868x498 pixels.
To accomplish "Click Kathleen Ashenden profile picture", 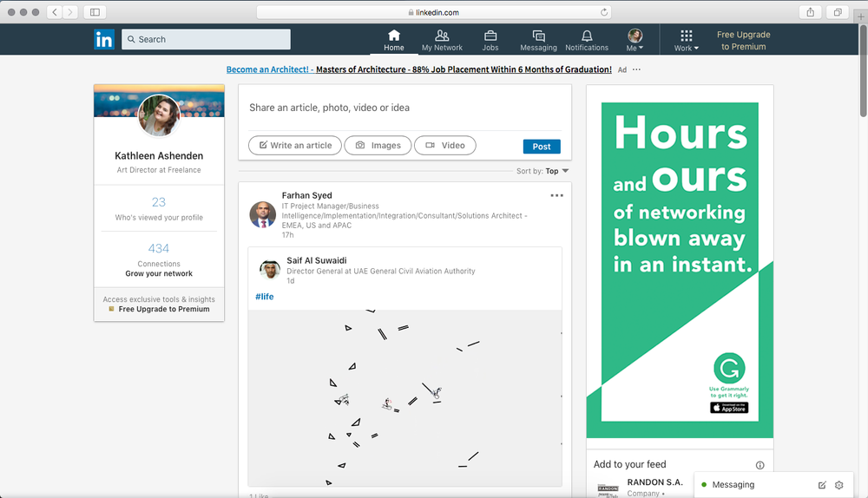I will pyautogui.click(x=159, y=115).
